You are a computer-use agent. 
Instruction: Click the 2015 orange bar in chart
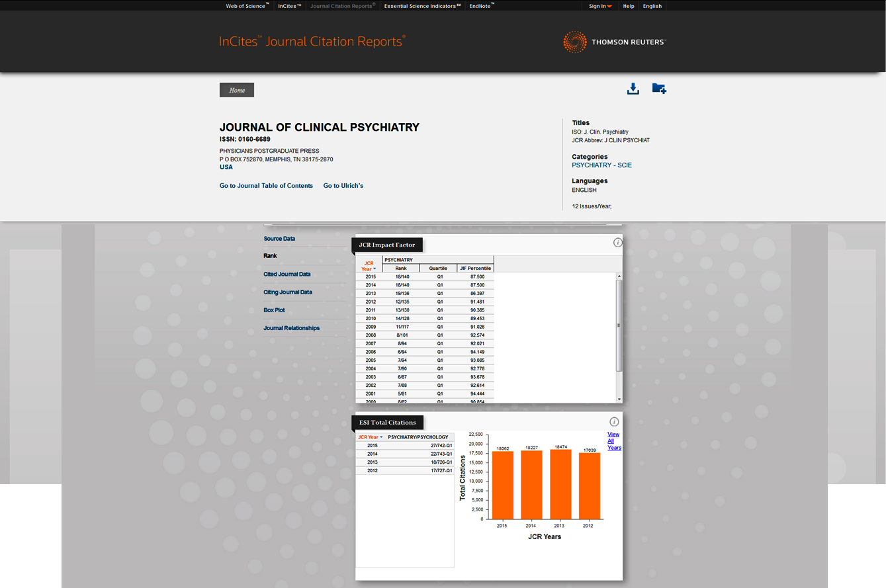(502, 485)
